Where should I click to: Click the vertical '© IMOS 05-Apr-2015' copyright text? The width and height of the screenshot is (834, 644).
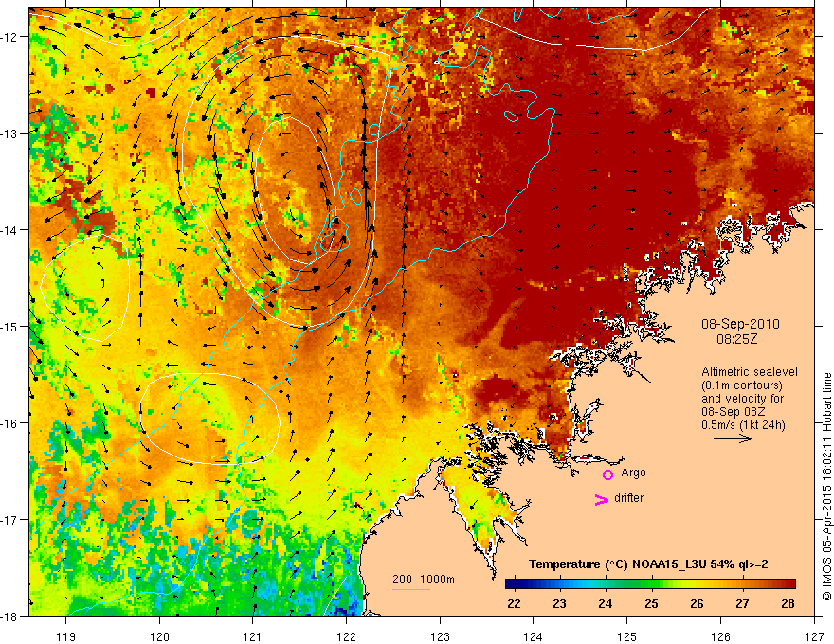point(826,486)
